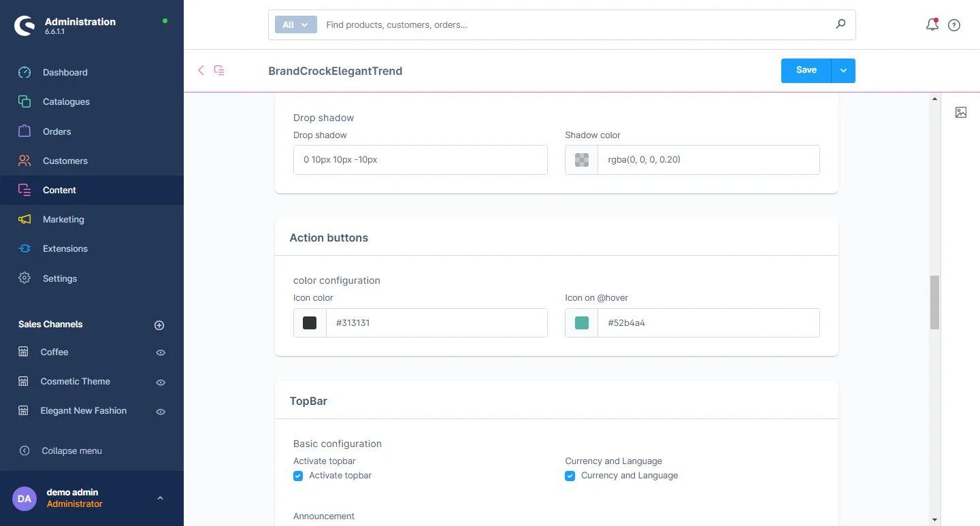Open the All search filter dropdown
This screenshot has width=980, height=526.
point(295,24)
